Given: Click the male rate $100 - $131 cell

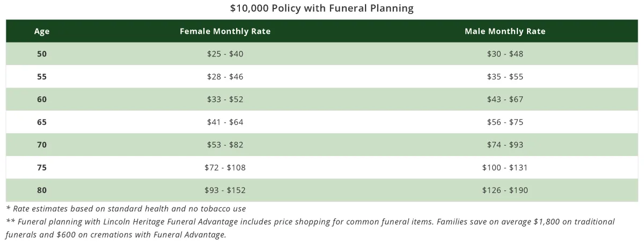Looking at the screenshot, I should [x=505, y=167].
